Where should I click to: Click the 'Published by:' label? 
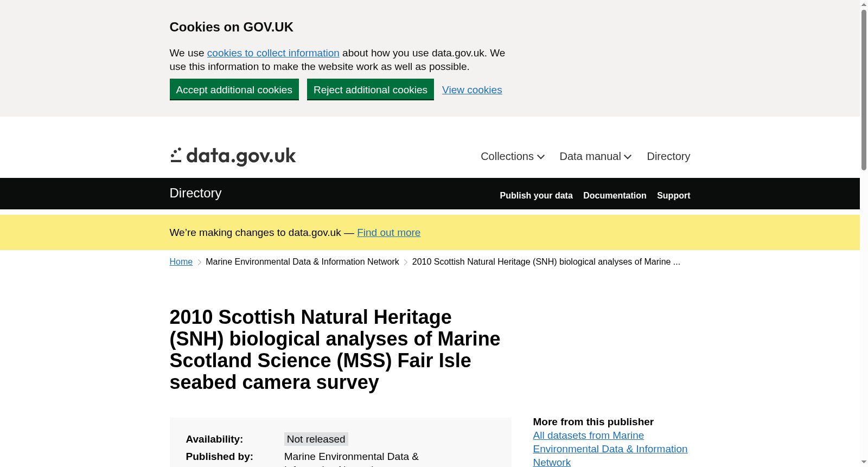click(219, 457)
